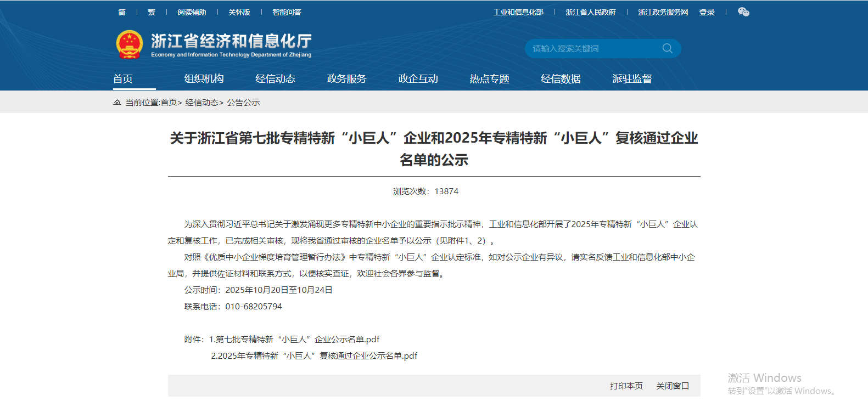Type in the search keyword field

593,49
